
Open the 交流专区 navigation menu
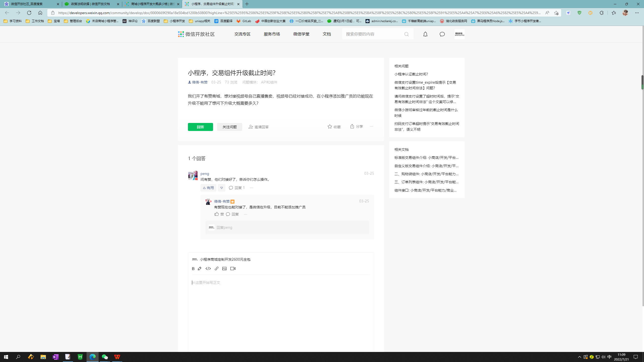click(x=242, y=34)
